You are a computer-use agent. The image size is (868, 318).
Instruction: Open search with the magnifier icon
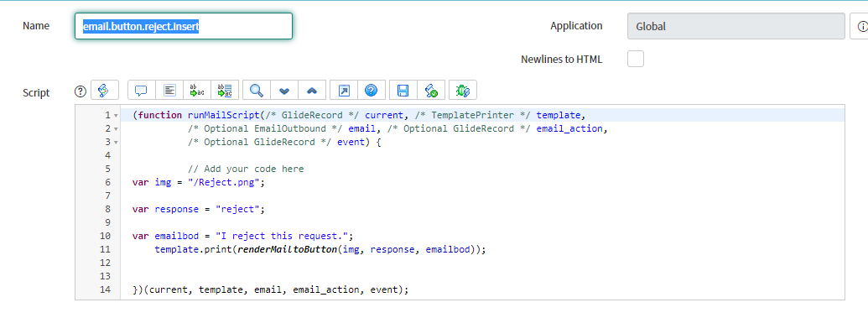(257, 91)
